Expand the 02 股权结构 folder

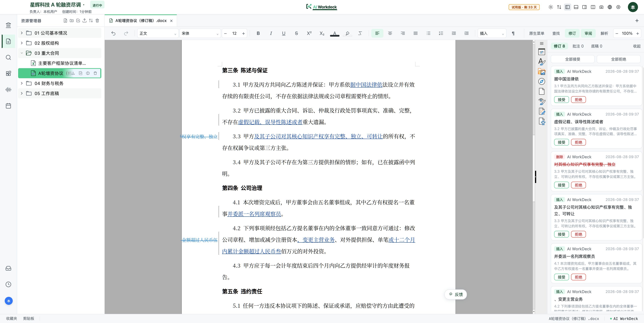pyautogui.click(x=22, y=43)
